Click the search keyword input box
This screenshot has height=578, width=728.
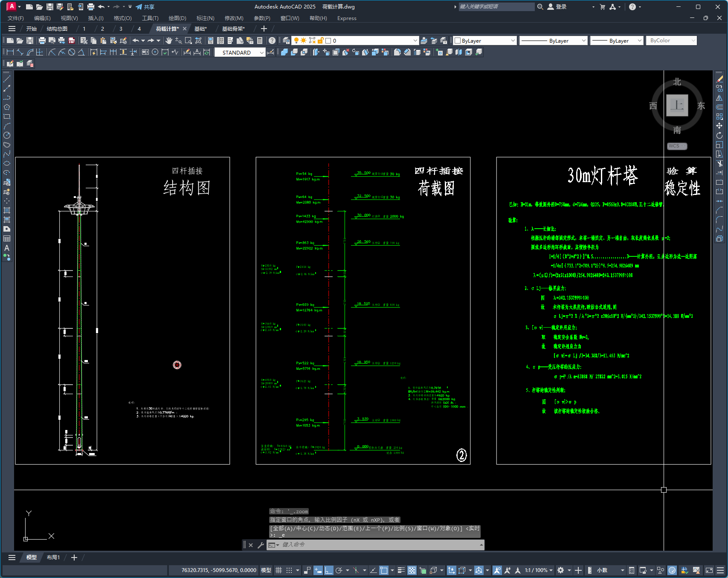pos(496,7)
